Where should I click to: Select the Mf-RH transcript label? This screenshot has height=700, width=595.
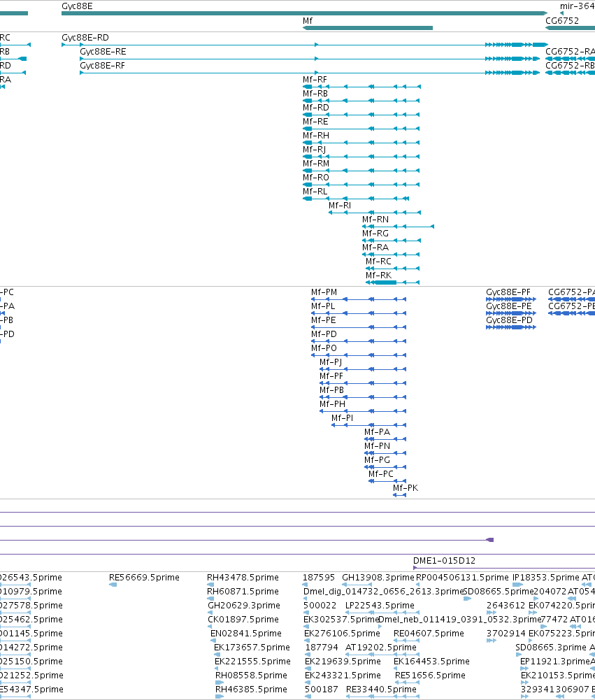316,135
